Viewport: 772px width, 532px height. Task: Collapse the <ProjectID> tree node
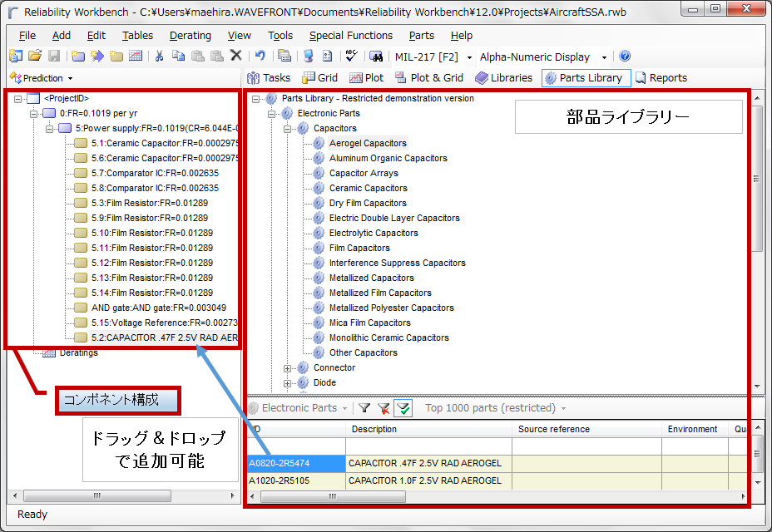[17, 99]
